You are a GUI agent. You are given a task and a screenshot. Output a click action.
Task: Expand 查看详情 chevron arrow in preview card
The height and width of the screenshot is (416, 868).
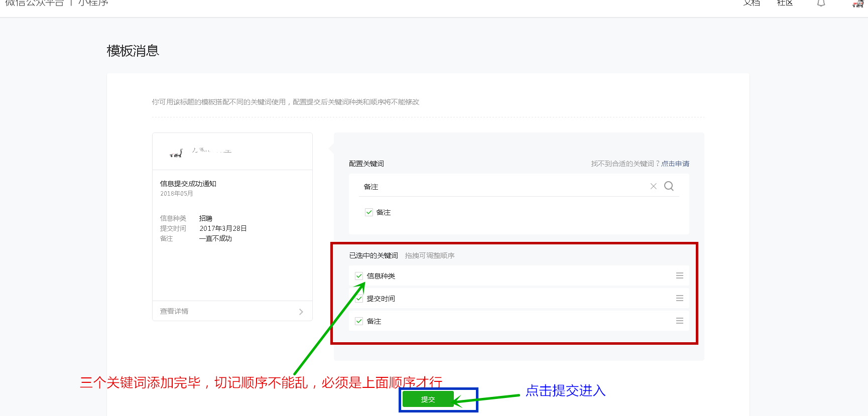point(301,312)
